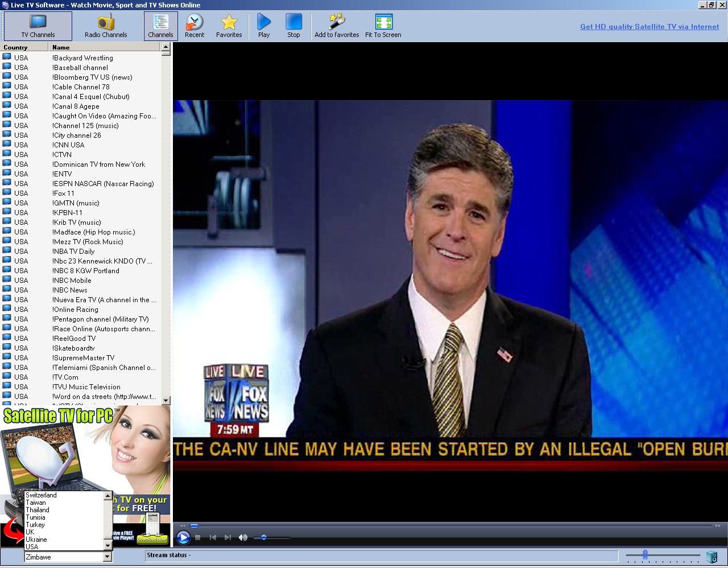Select Tunisia in country list
Screen dimensions: 728x568
click(35, 517)
